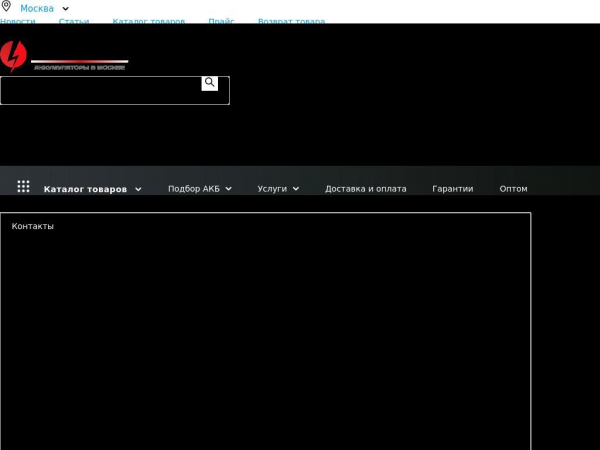Select the Оптом menu item
The image size is (600, 450).
[x=513, y=188]
